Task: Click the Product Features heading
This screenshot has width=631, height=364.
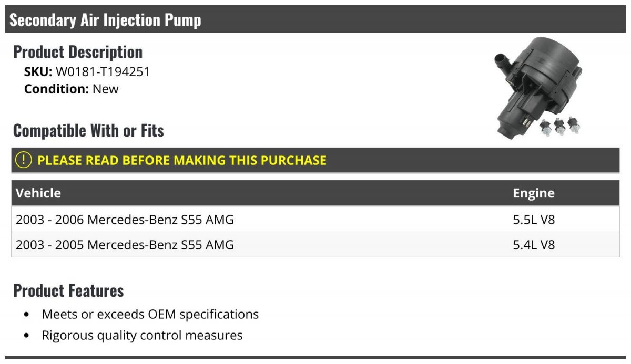Action: pos(68,290)
